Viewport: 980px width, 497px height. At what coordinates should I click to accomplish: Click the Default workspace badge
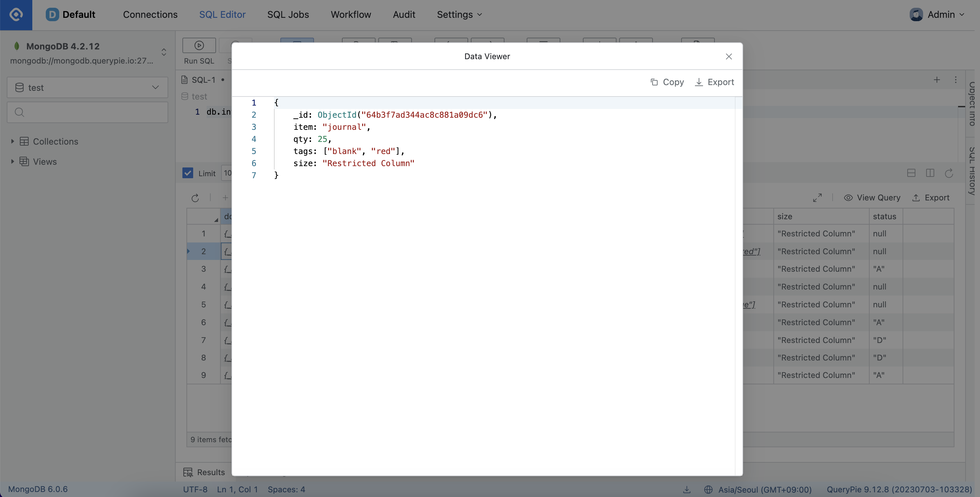[70, 14]
